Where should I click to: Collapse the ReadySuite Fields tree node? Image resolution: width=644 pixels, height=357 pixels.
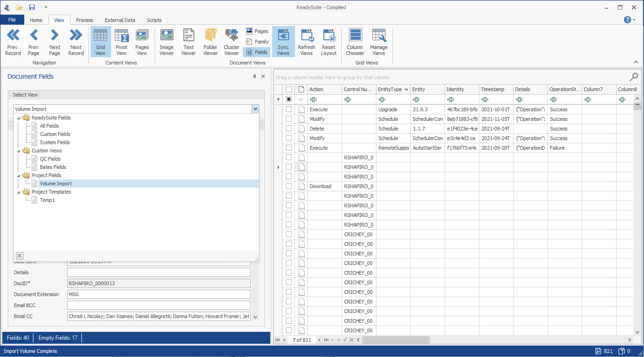[19, 118]
